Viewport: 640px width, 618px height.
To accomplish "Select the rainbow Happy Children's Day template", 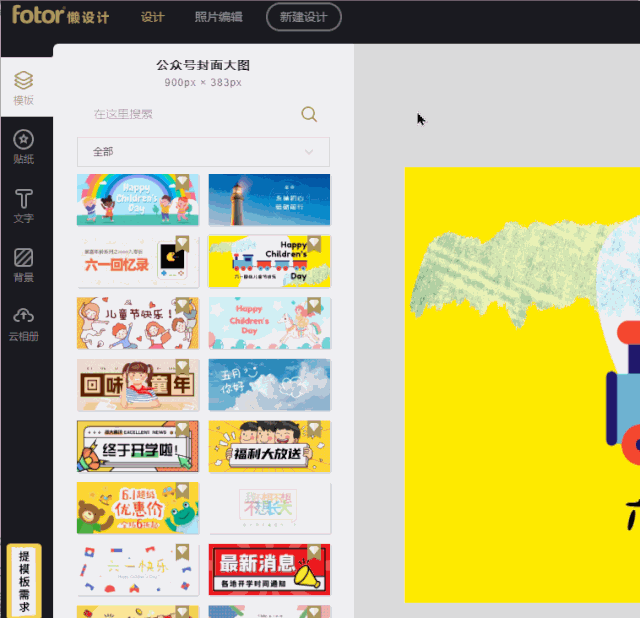I will pyautogui.click(x=138, y=200).
